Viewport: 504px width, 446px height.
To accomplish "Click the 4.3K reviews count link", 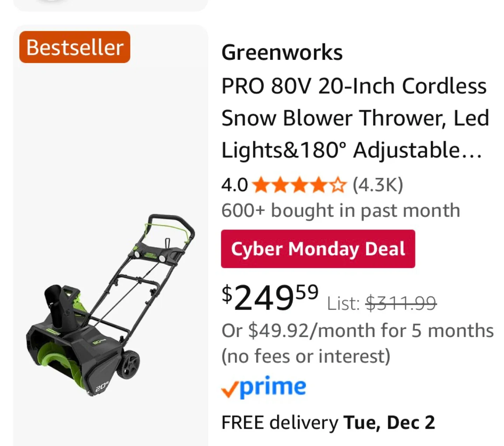I will [x=377, y=185].
